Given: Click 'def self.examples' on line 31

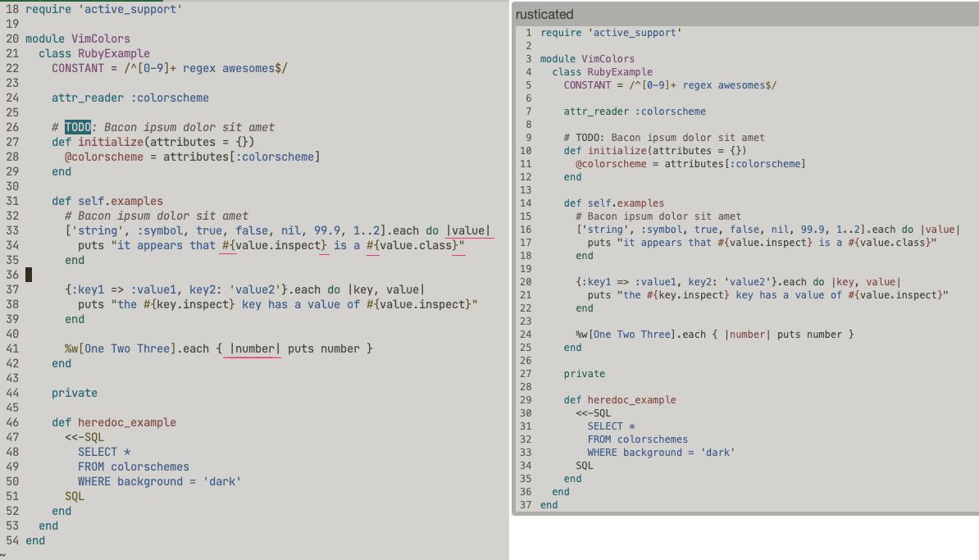Looking at the screenshot, I should point(107,202).
